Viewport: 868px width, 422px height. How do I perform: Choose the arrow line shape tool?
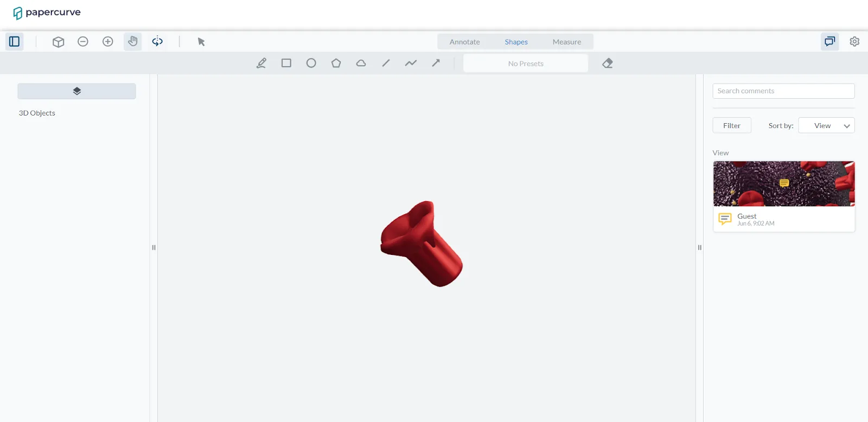436,63
